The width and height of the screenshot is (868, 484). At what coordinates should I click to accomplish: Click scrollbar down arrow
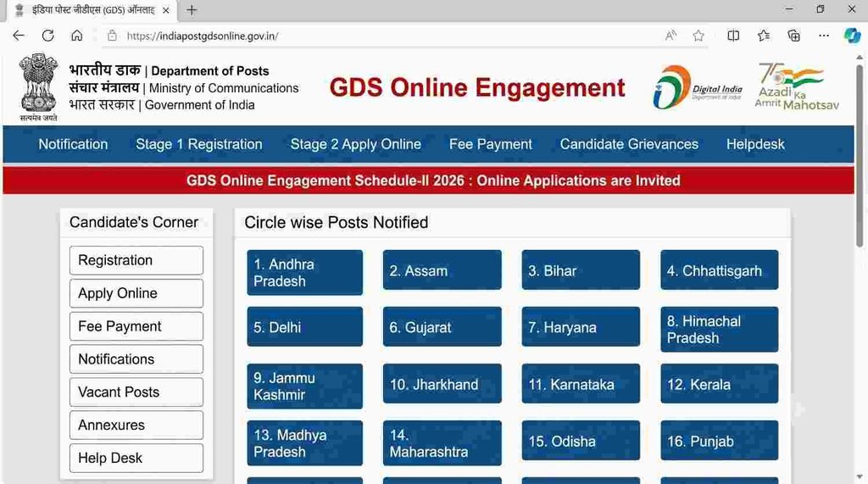860,477
